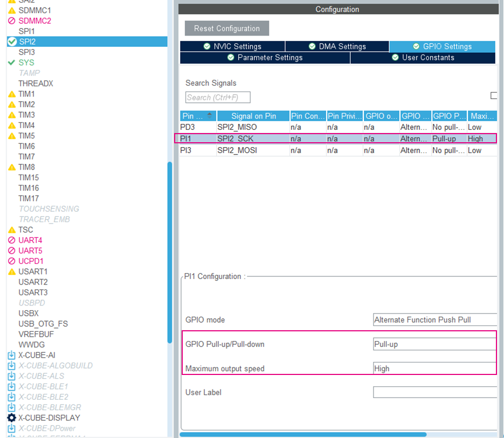Click the green check icon beside SPI2

click(x=12, y=42)
